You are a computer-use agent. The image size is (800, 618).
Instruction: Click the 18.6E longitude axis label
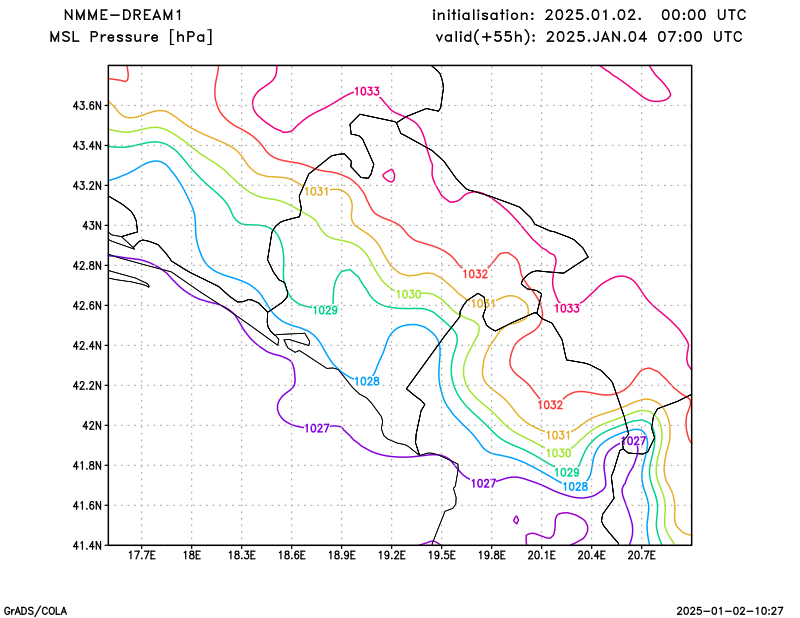[x=291, y=556]
